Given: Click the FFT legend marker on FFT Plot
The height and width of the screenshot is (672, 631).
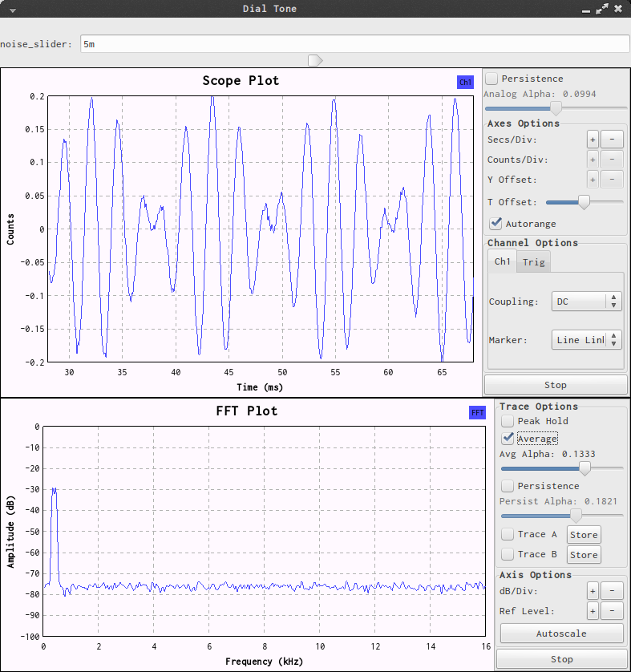Looking at the screenshot, I should pyautogui.click(x=477, y=413).
